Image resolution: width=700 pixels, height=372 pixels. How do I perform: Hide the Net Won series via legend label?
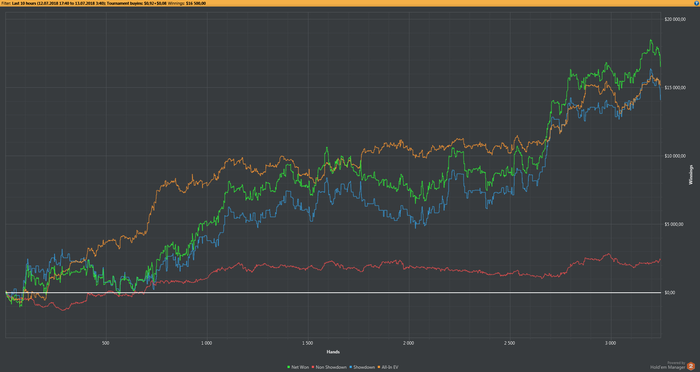(x=300, y=367)
